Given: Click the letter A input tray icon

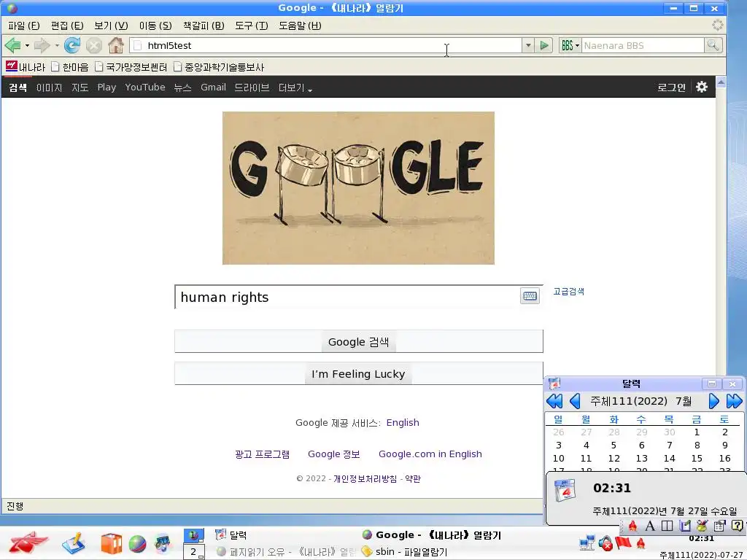Looking at the screenshot, I should coord(650,526).
